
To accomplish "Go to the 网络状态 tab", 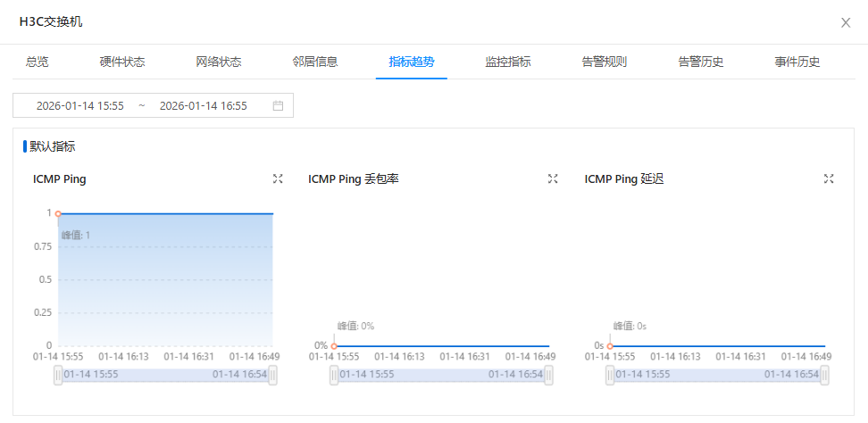I will 219,62.
